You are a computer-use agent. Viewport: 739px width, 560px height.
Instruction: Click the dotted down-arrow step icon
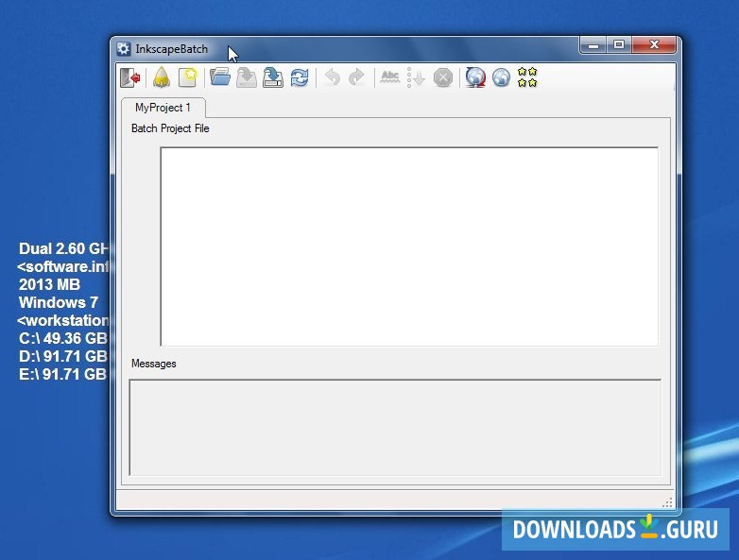point(416,77)
